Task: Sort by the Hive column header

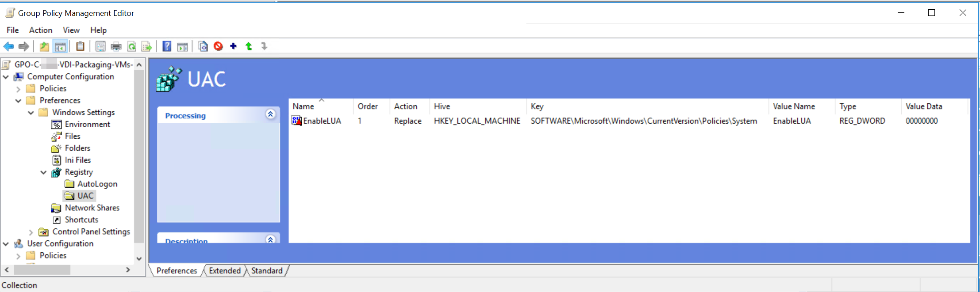Action: coord(477,106)
